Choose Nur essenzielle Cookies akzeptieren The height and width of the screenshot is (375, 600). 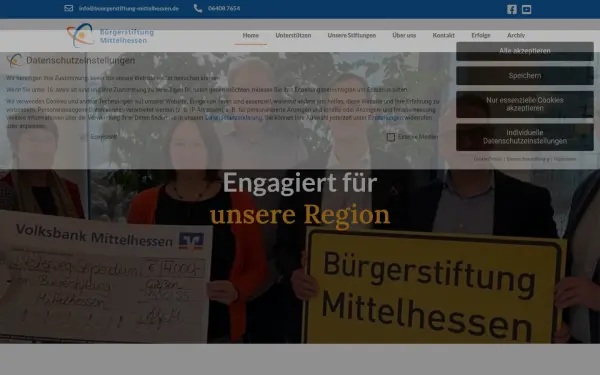pyautogui.click(x=525, y=104)
